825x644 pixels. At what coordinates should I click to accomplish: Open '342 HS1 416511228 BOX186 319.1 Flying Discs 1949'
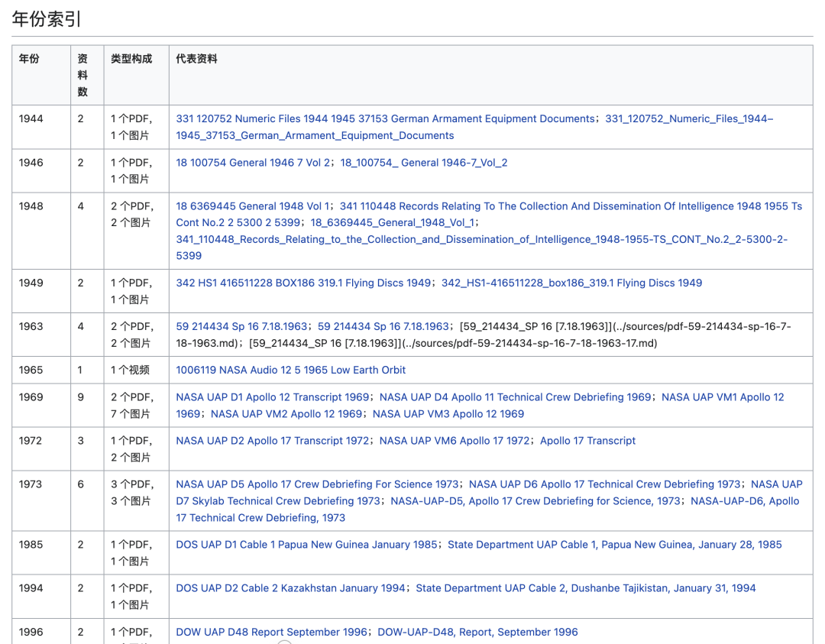[303, 283]
